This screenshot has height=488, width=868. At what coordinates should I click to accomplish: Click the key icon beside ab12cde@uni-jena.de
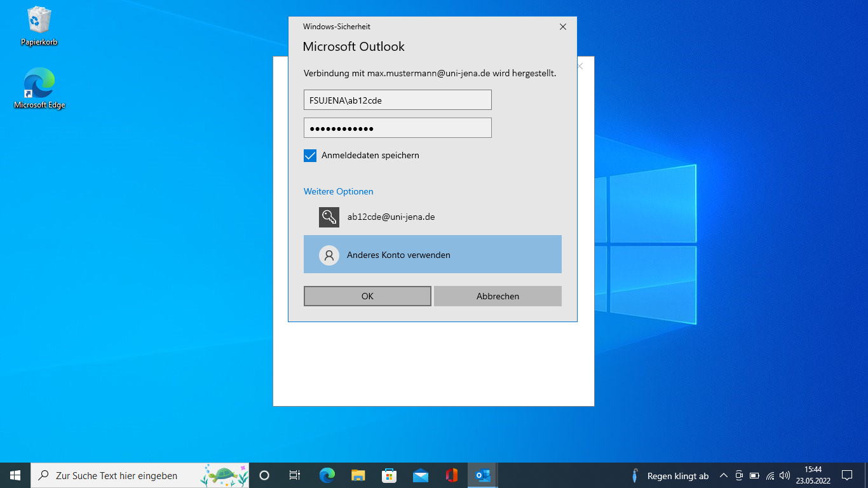pyautogui.click(x=329, y=217)
